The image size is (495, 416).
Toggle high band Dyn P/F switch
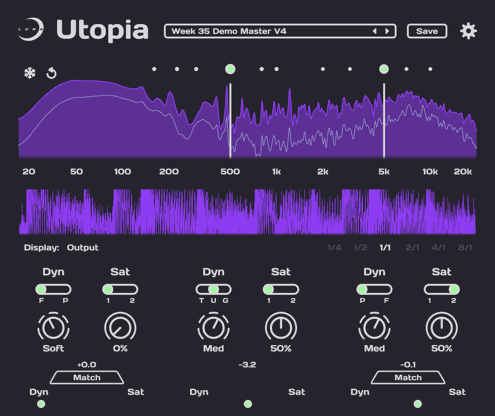tap(374, 289)
